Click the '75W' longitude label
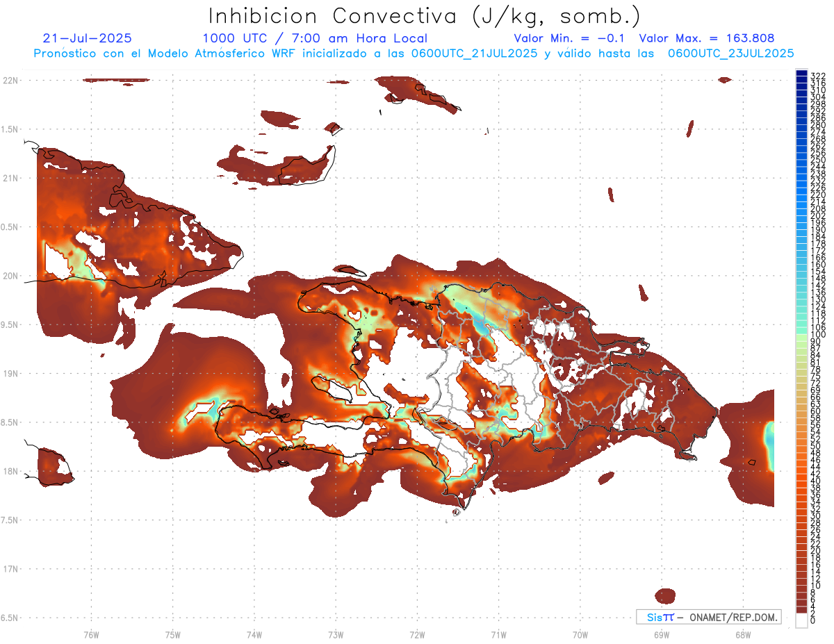 173,634
